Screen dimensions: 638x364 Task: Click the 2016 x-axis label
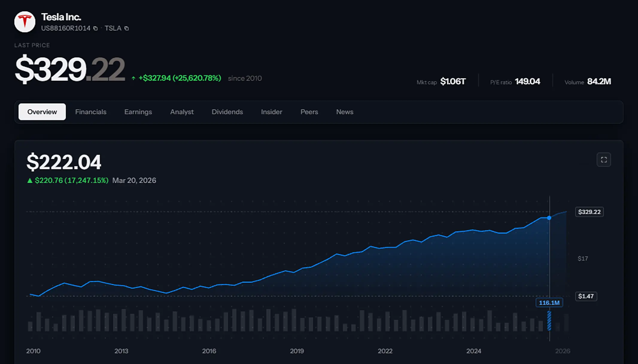209,351
